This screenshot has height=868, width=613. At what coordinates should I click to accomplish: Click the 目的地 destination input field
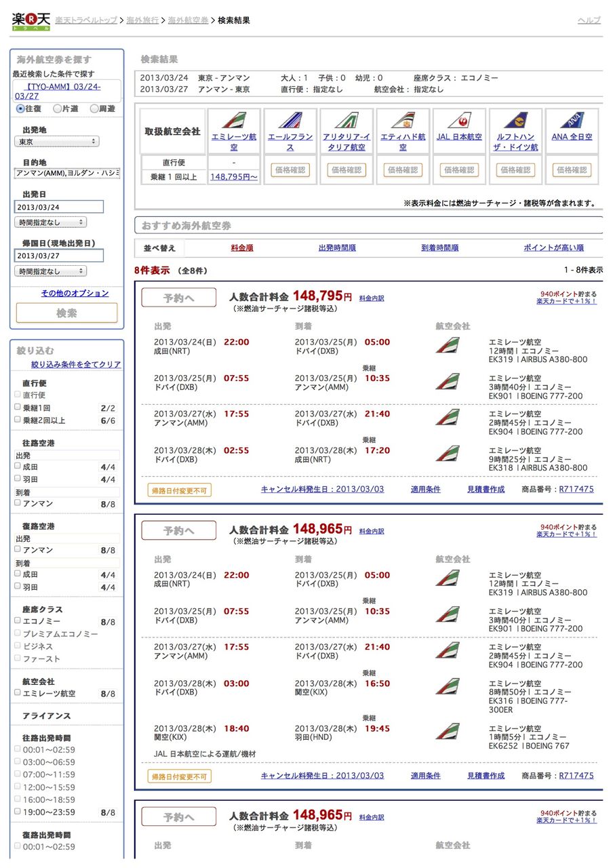click(67, 174)
